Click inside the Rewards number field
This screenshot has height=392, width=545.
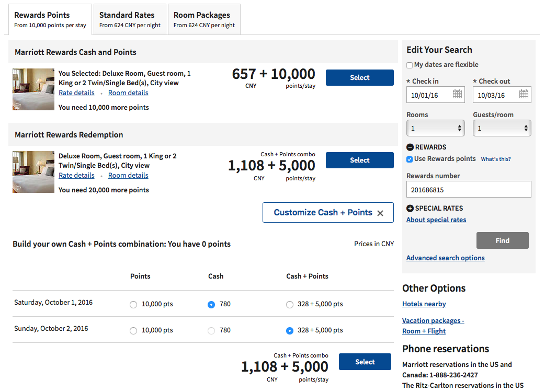click(x=468, y=189)
